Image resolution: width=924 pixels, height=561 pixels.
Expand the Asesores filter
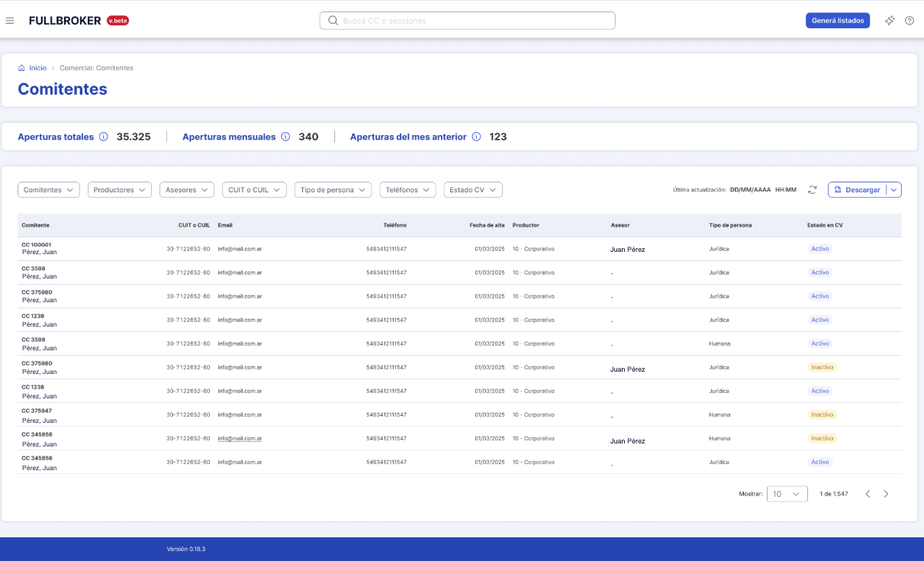click(x=187, y=190)
